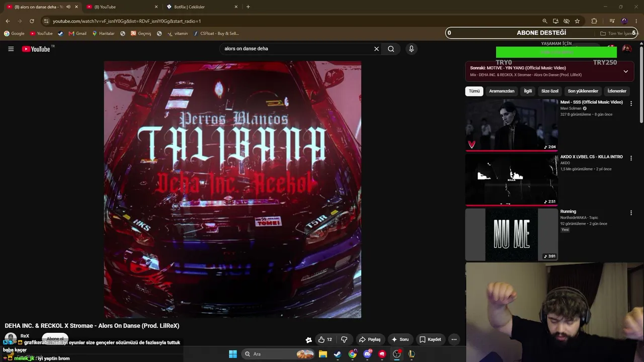Open the YouTube guide hamburger menu
The width and height of the screenshot is (644, 362).
point(11,49)
